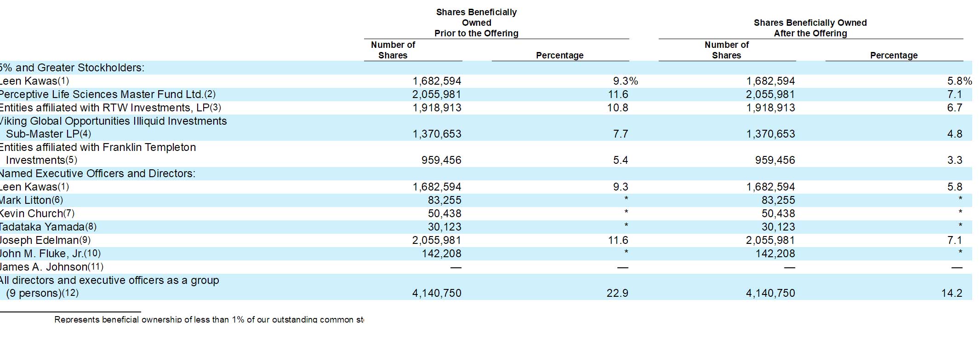Screen dimensions: 980x352
Task: Select the "(9 persons)(12)" line
Action: 42,293
